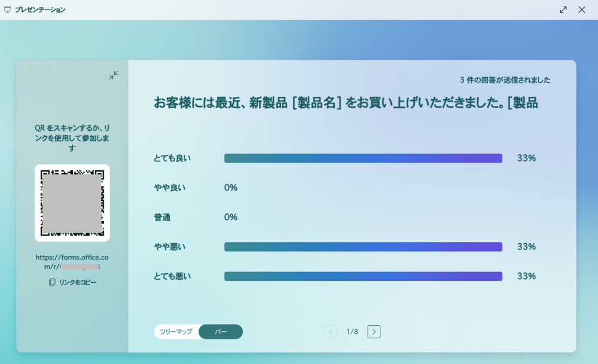
Task: Click the presentation monitor icon in title bar
Action: [7, 10]
